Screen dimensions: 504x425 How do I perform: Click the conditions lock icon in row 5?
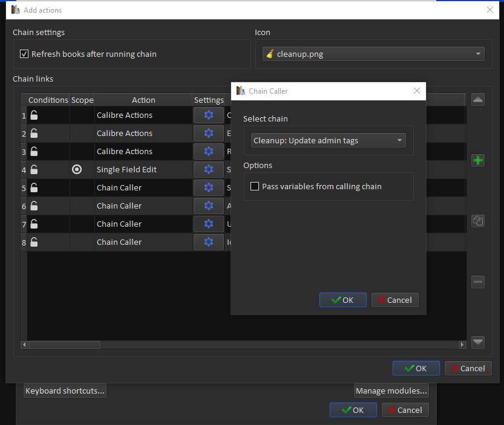pyautogui.click(x=34, y=187)
